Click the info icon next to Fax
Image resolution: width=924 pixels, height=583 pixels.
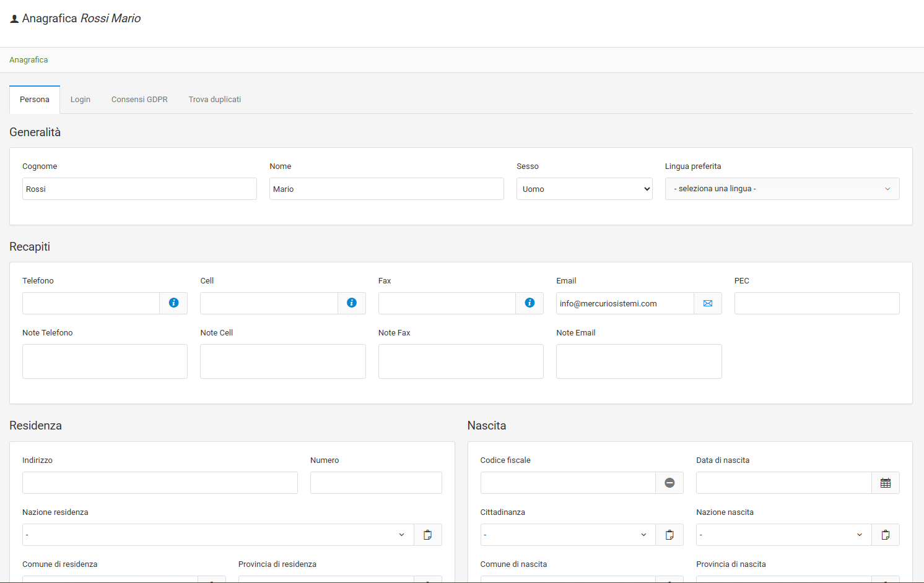[530, 303]
